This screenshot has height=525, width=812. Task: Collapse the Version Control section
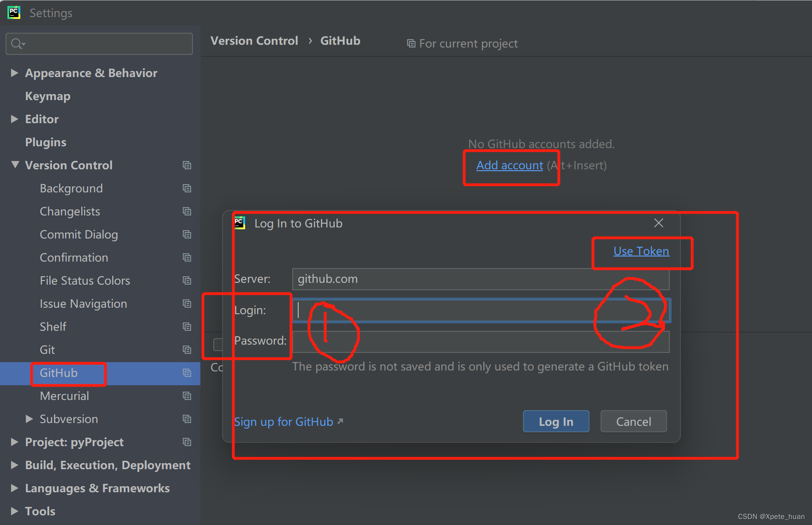[15, 165]
